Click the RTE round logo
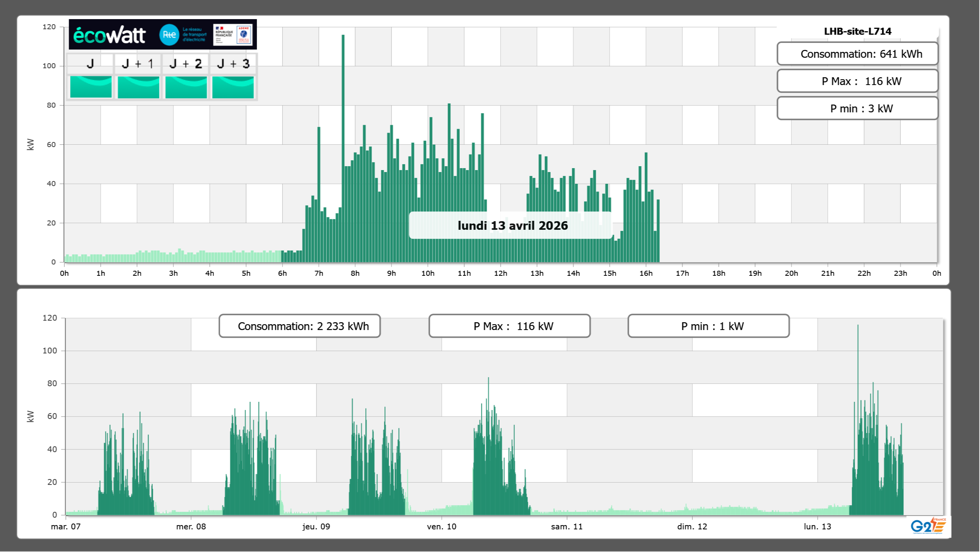Viewport: 980px width, 552px height. pos(169,35)
